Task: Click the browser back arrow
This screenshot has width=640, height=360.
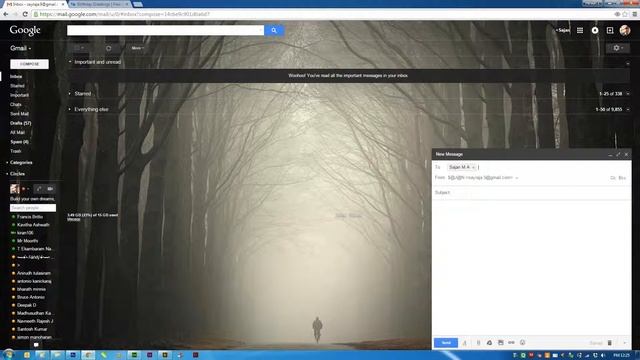Action: pos(6,14)
